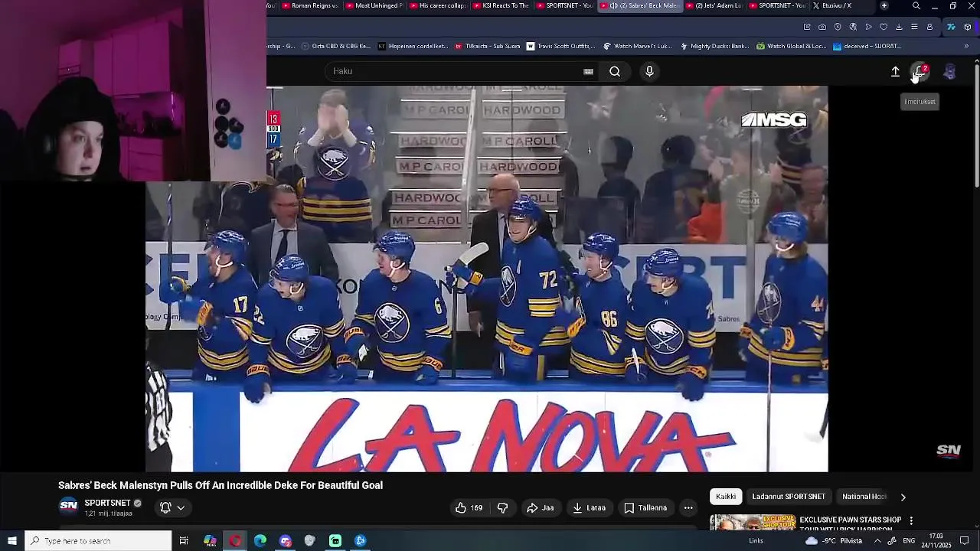
Task: Toggle the subscription notification bell
Action: [165, 507]
